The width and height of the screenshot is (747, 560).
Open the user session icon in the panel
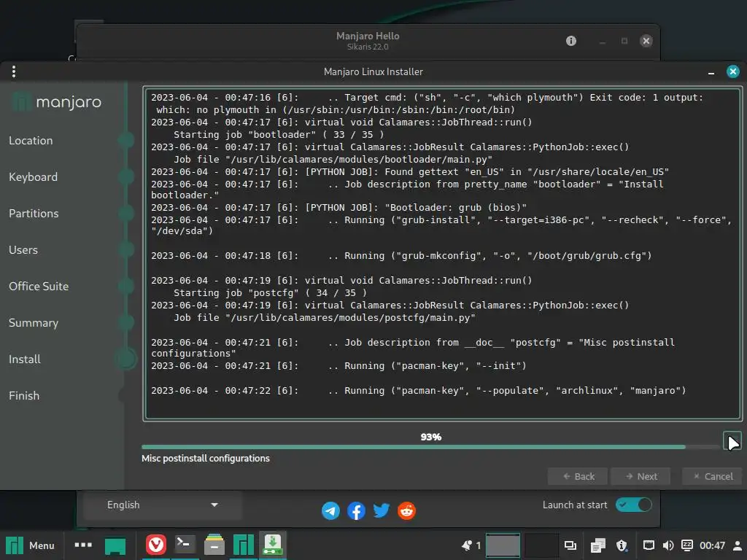pyautogui.click(x=738, y=545)
